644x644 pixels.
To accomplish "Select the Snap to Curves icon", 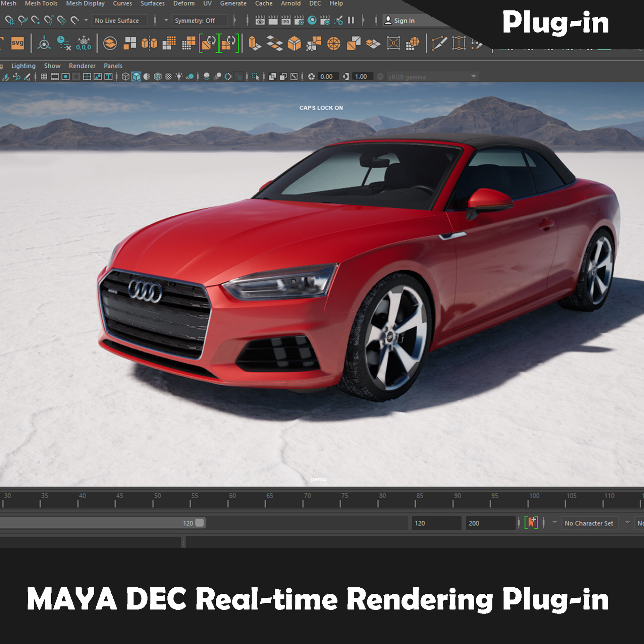I will [22, 20].
